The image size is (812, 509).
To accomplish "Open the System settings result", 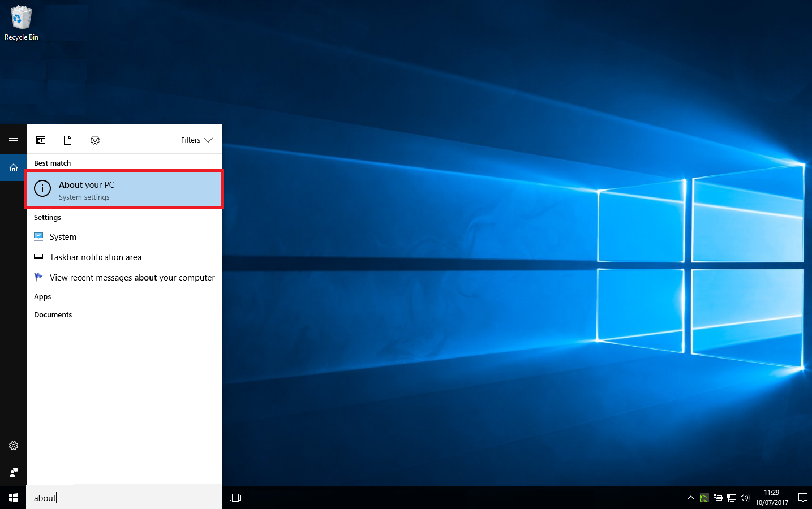I will click(63, 237).
